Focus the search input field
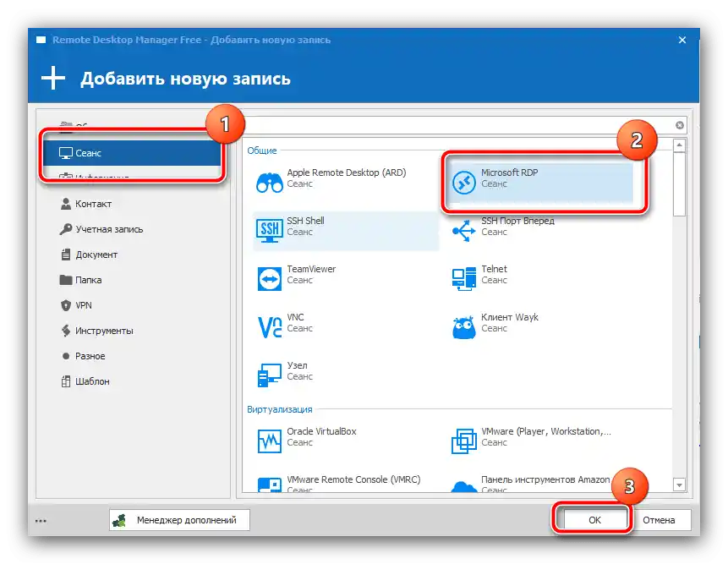Image resolution: width=728 pixels, height=564 pixels. click(x=457, y=125)
